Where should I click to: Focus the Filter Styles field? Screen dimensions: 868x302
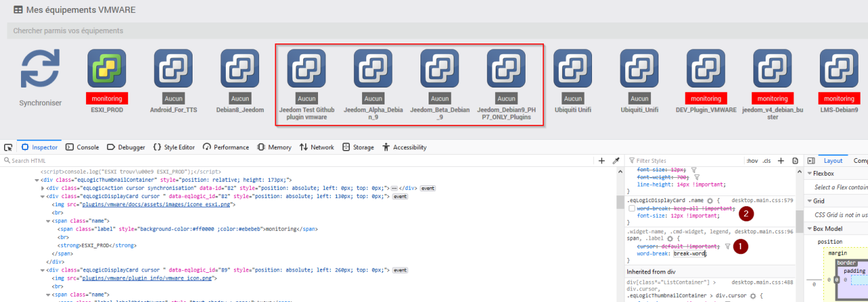685,161
